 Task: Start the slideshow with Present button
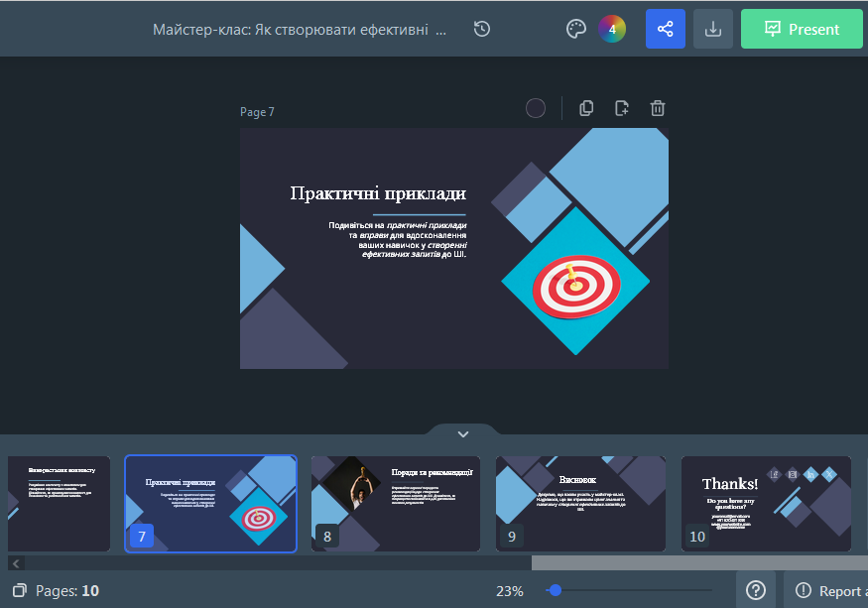click(803, 29)
